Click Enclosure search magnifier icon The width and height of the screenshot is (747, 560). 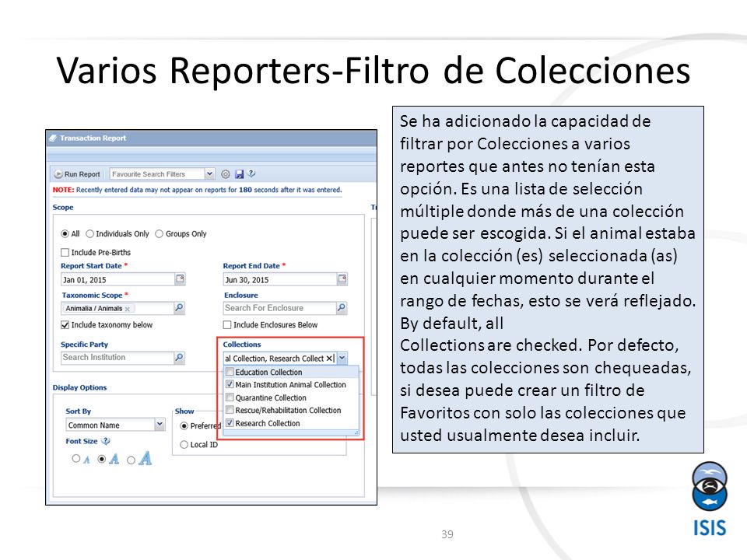point(342,308)
